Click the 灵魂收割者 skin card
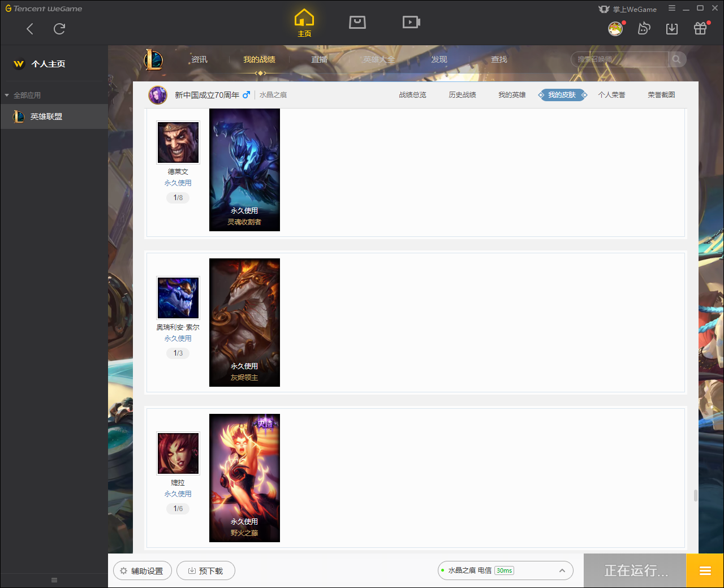Viewport: 724px width, 588px height. [x=244, y=170]
